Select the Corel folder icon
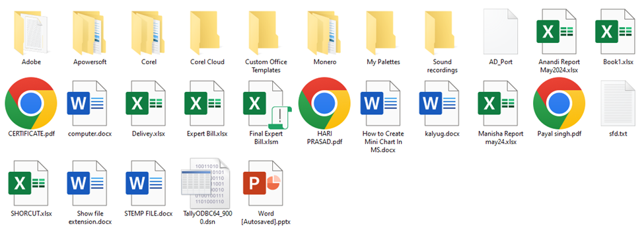The image size is (644, 244). pyautogui.click(x=148, y=33)
